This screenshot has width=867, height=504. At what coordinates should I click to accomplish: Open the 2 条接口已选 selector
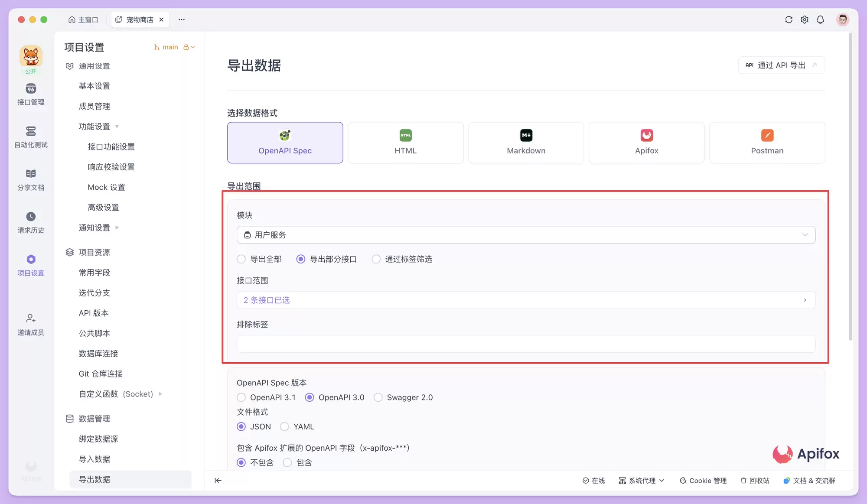click(x=526, y=300)
